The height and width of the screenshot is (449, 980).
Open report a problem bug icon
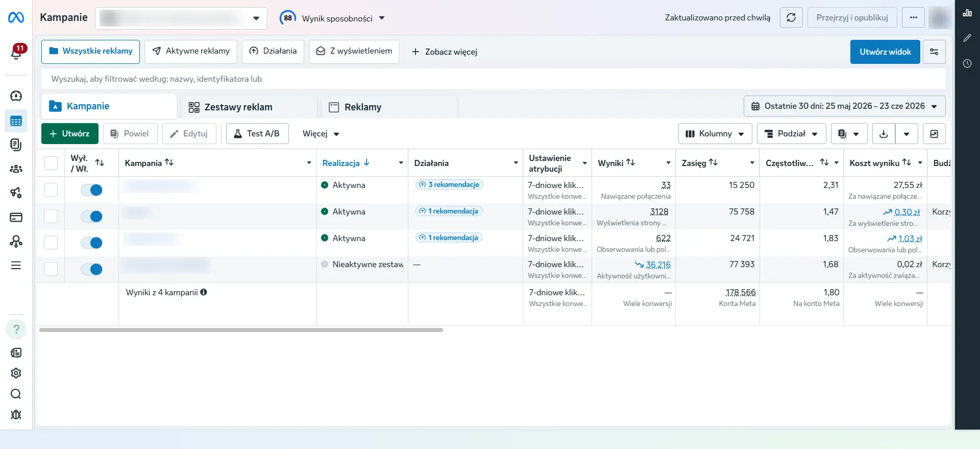tap(16, 415)
